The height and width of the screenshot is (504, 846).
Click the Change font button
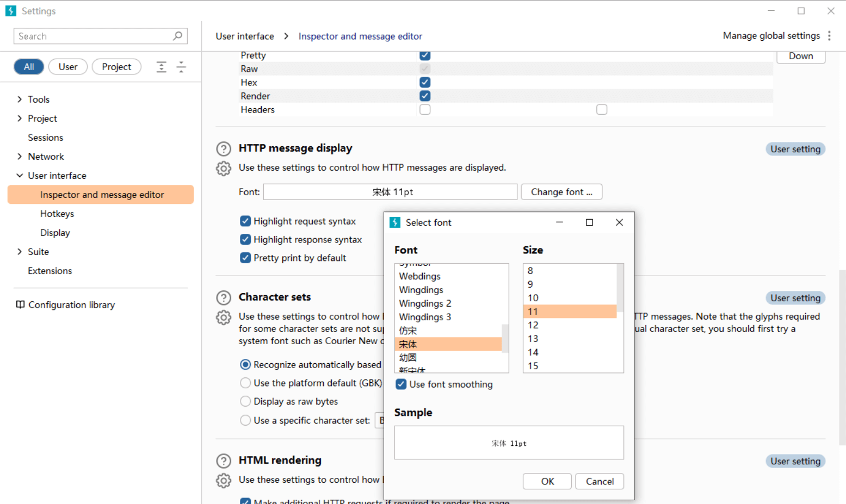tap(561, 192)
